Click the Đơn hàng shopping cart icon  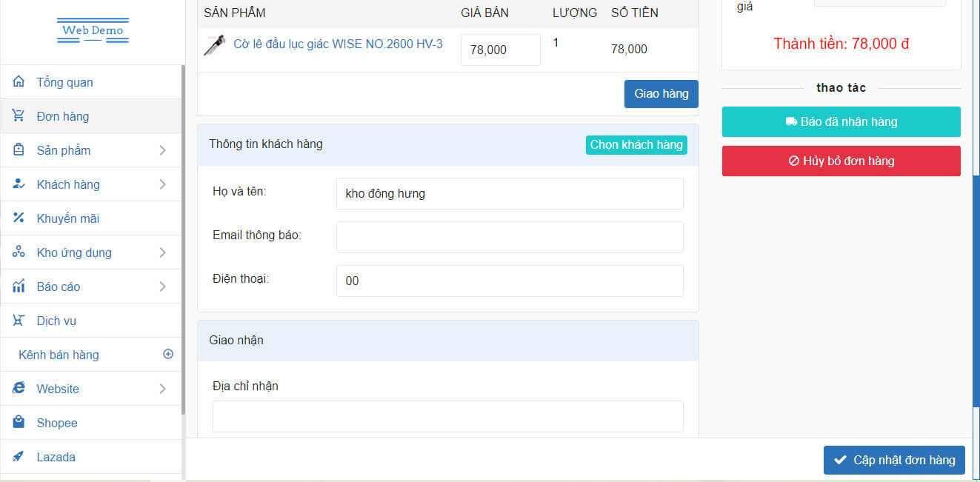coord(19,116)
